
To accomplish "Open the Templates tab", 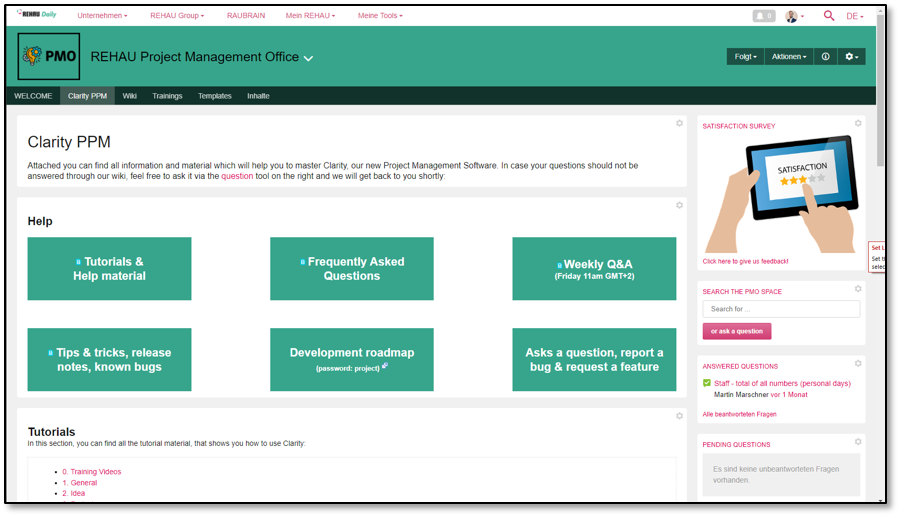I will click(215, 96).
